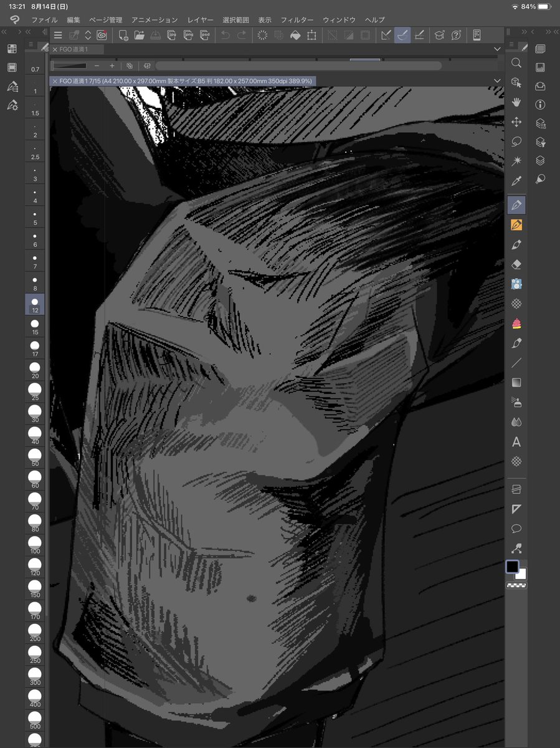Click the Redo arrow
Screen dimensions: 560x748
pyautogui.click(x=242, y=35)
